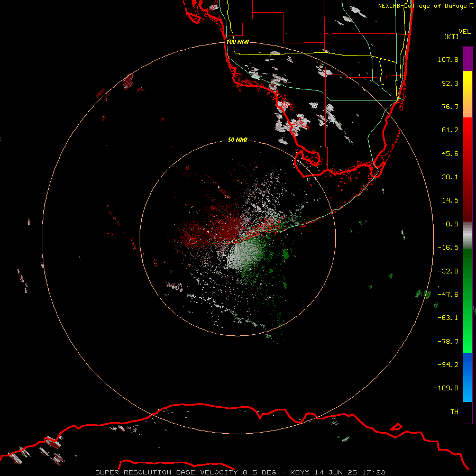
Task: Click the -78.7 legend value
Action: [x=448, y=342]
